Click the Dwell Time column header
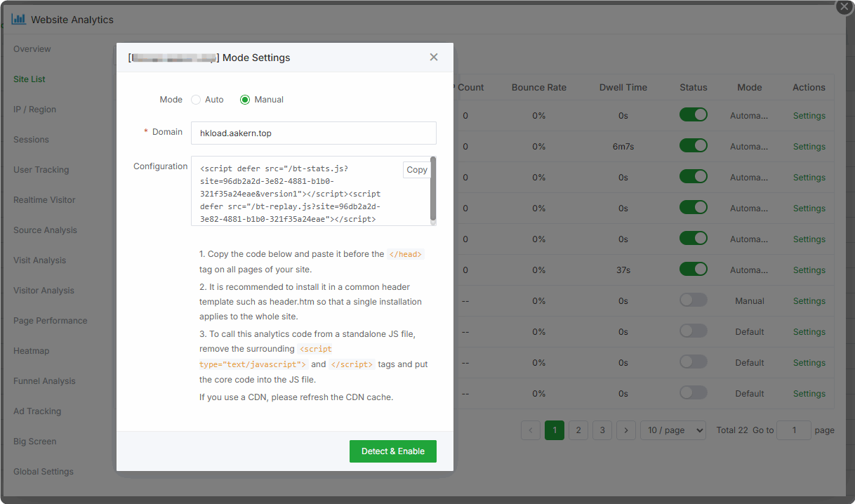 (623, 88)
